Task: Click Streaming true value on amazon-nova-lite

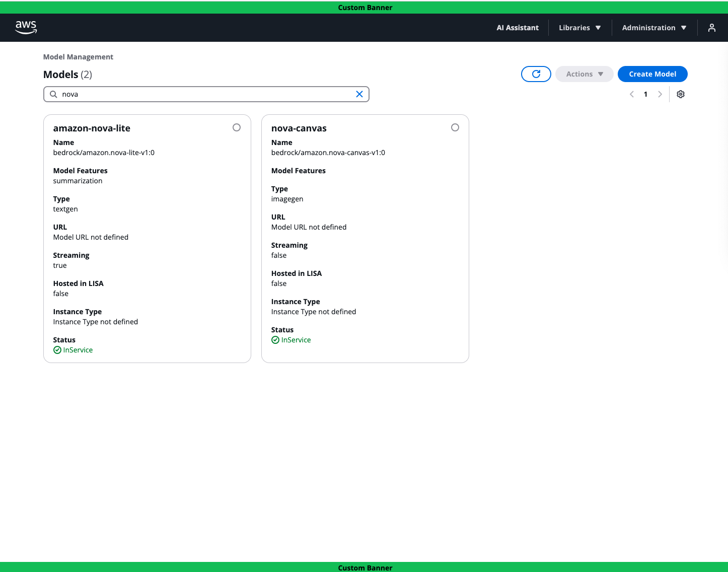Action: coord(60,265)
